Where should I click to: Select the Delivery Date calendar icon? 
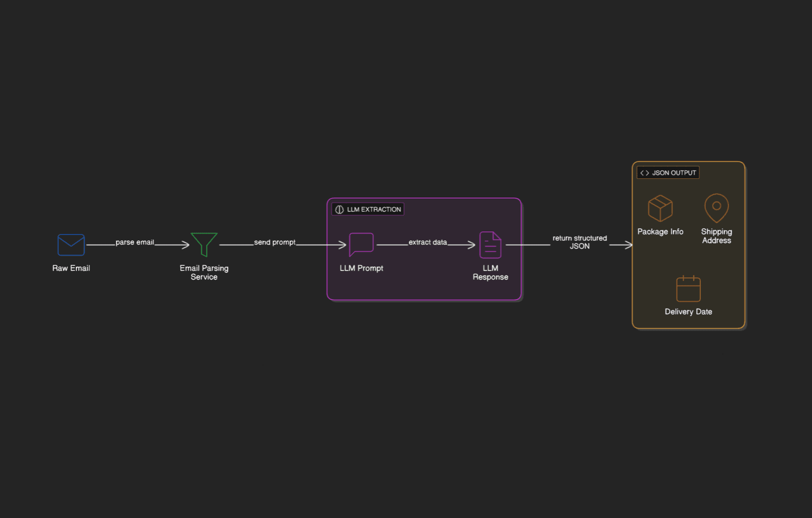[688, 289]
